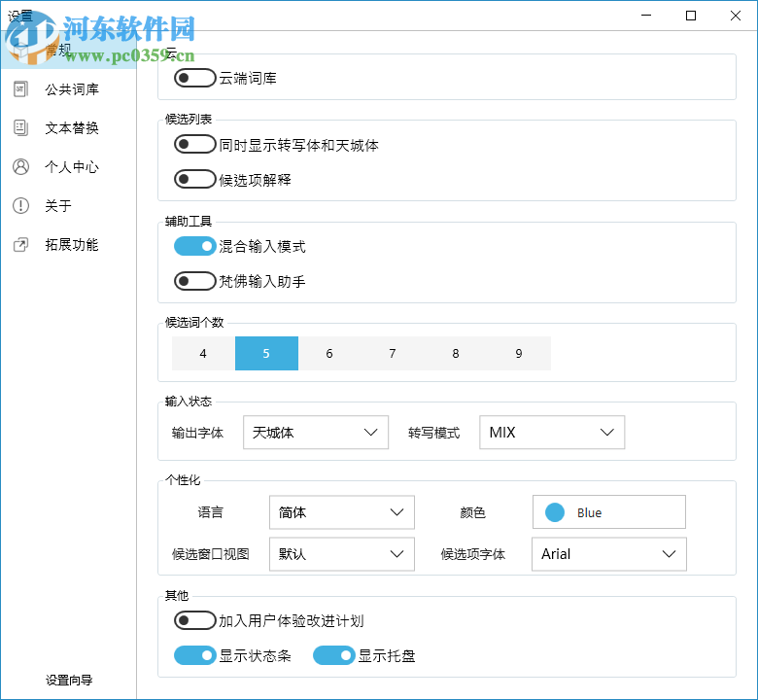Open the 语言 简体 dropdown
The width and height of the screenshot is (758, 700).
click(342, 512)
